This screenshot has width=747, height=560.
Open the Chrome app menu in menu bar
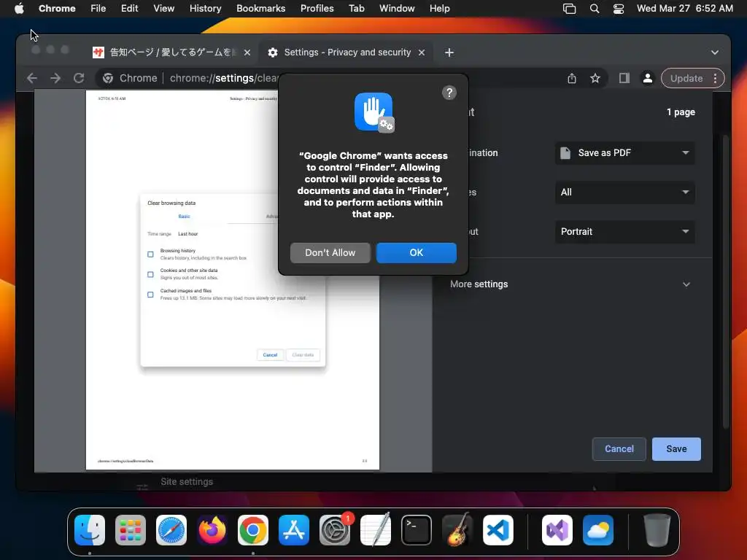click(57, 8)
